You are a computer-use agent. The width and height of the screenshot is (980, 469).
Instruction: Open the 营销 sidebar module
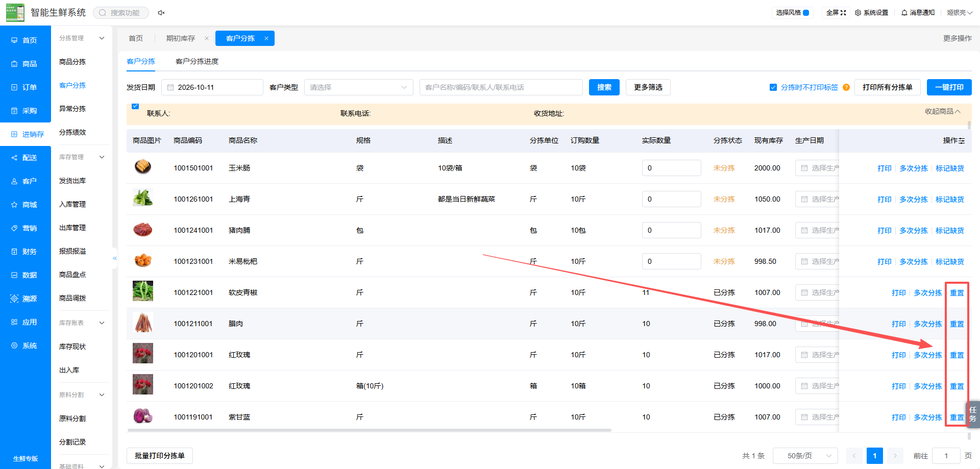pos(25,228)
